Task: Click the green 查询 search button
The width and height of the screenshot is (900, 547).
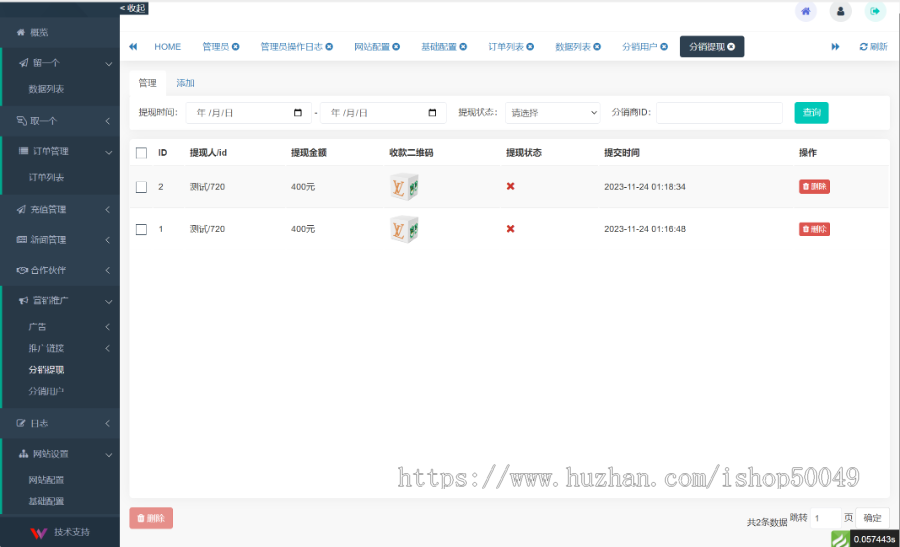Action: 811,112
